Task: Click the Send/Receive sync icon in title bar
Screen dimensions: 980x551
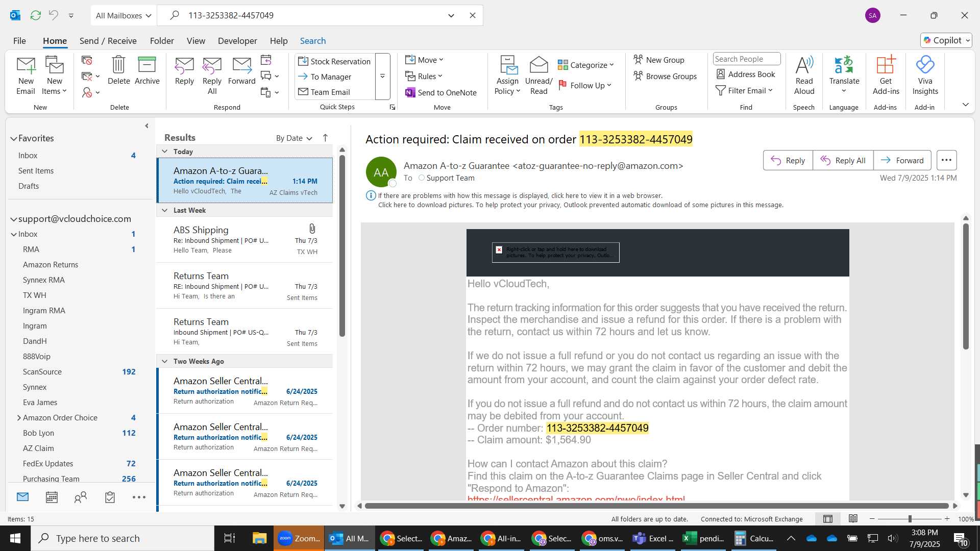Action: pos(35,15)
